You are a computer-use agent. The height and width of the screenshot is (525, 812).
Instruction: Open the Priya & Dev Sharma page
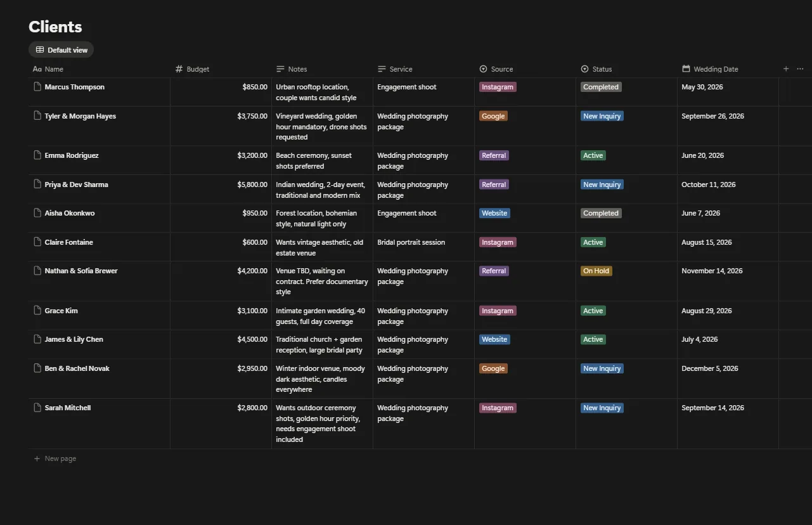pyautogui.click(x=76, y=185)
